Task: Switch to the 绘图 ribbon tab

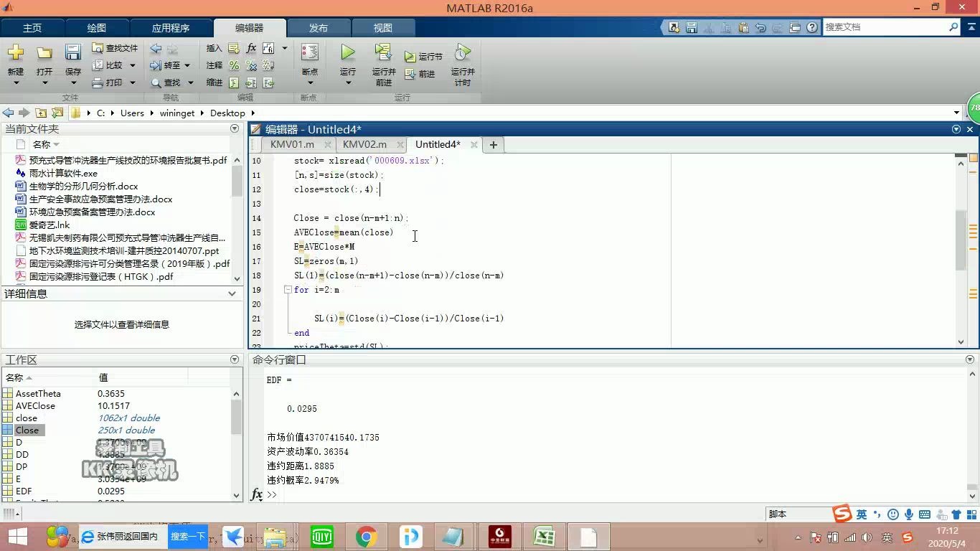Action: (x=97, y=28)
